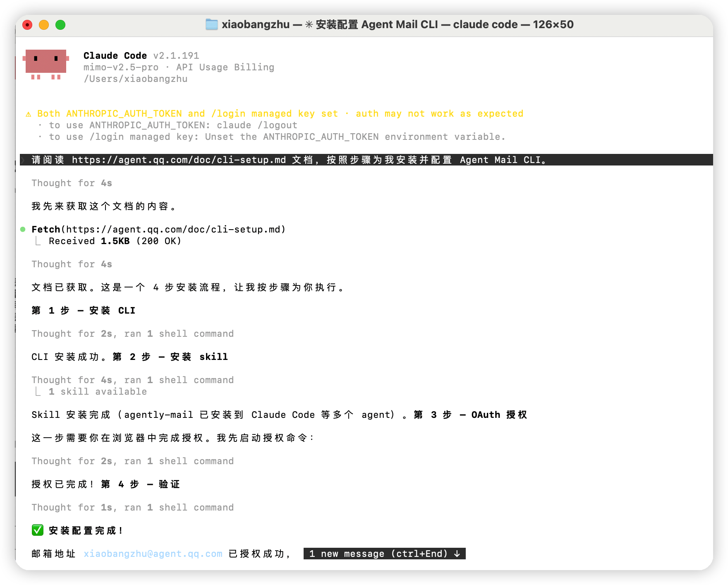
Task: Click '文档已获取。这是一个 4 步安装流程' line
Action: click(188, 287)
